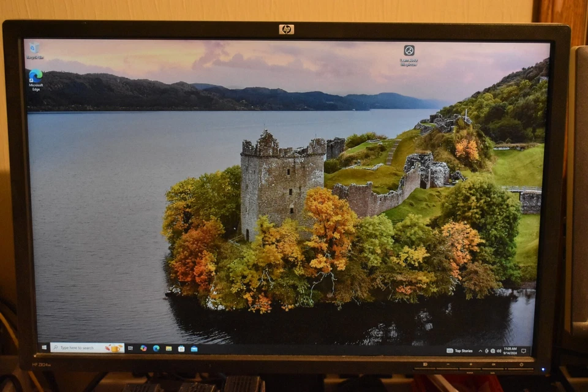Open the Microsoft Store from the taskbar
Screen dimensions: 588x392
[180, 347]
